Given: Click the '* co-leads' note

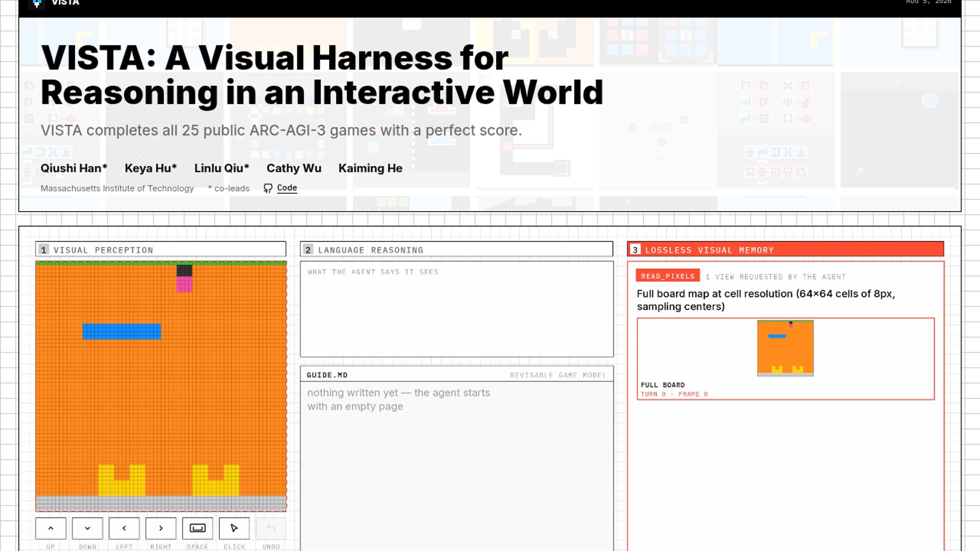Looking at the screenshot, I should pyautogui.click(x=229, y=188).
